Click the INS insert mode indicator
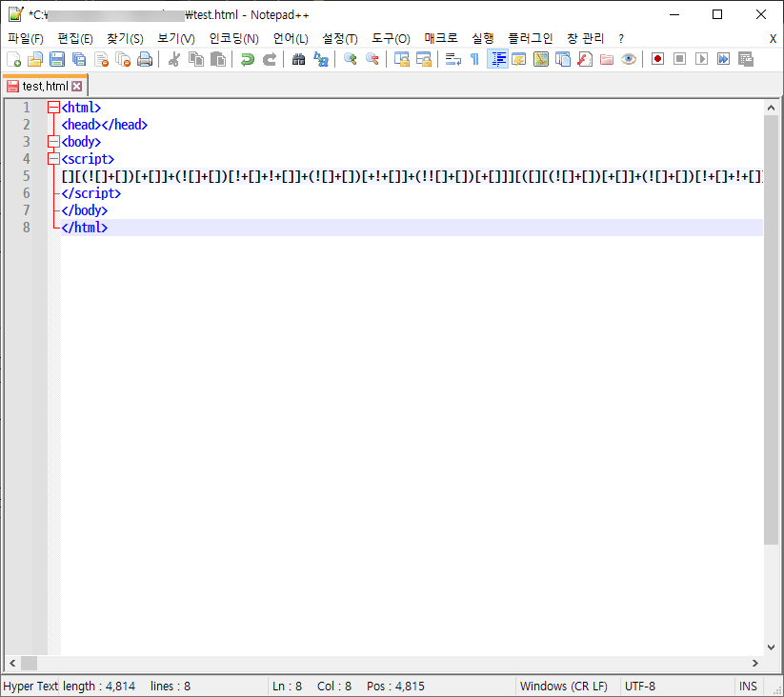784x697 pixels. 748,686
